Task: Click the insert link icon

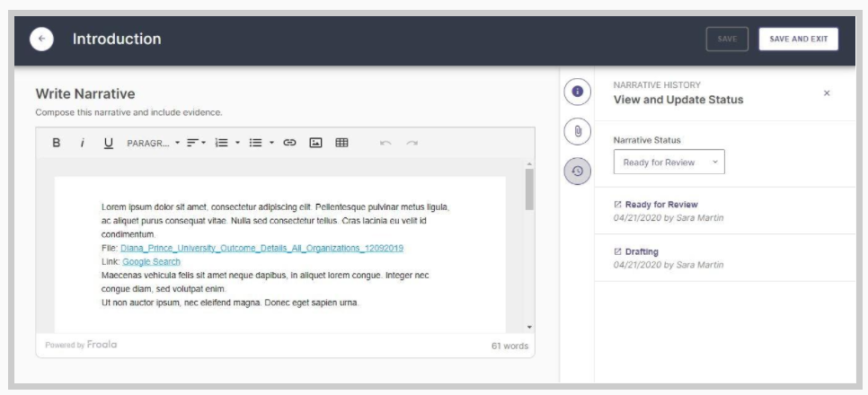Action: [289, 143]
